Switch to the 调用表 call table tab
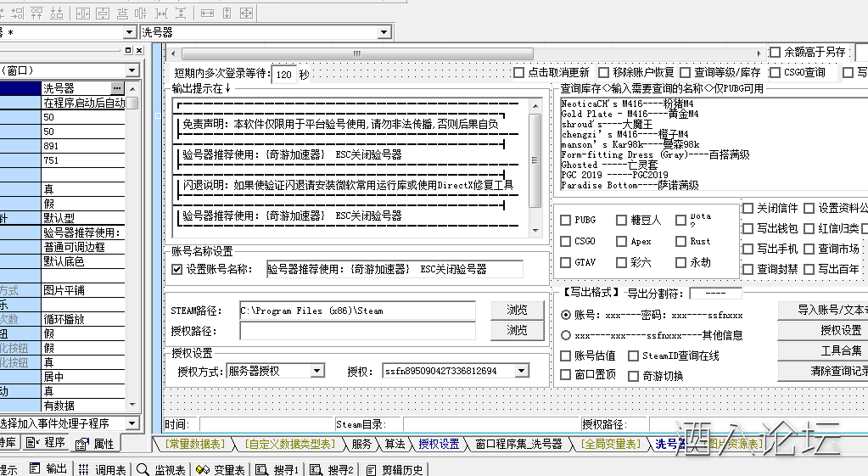Viewport: 868px width, 476px height. pos(103,469)
